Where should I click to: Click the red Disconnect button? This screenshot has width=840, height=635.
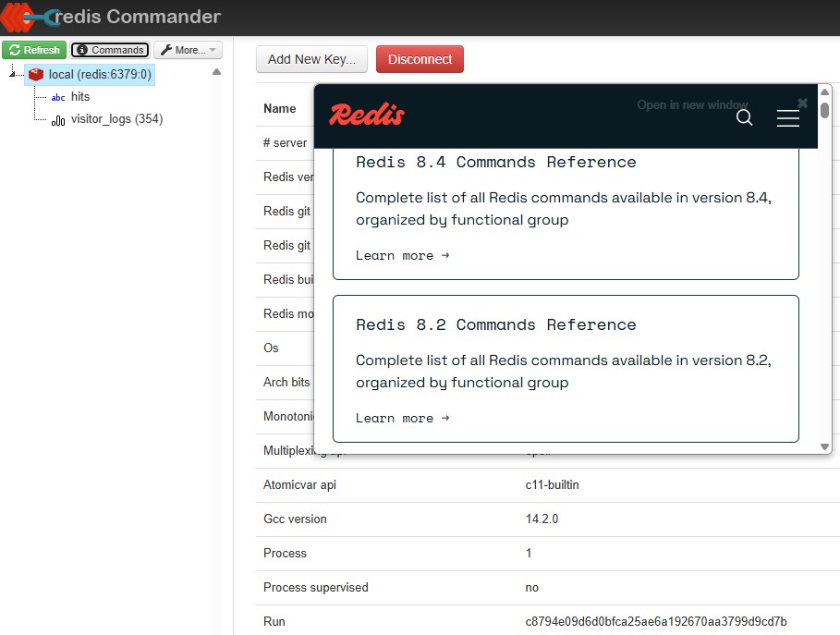click(x=420, y=59)
